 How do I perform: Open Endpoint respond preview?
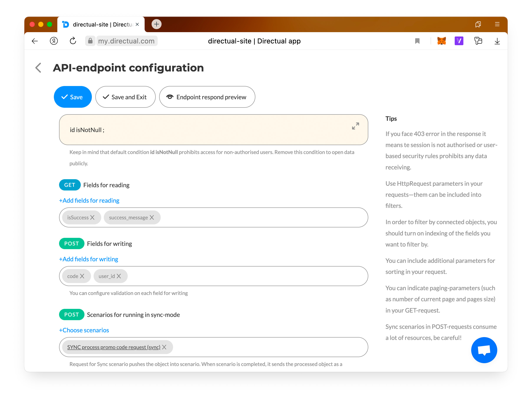(x=207, y=97)
